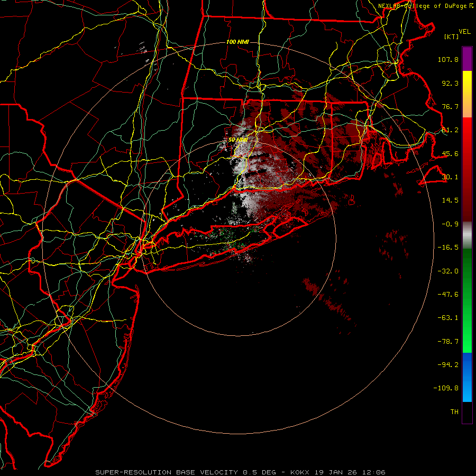
Task: Click the 30.1 value on velocity scale
Action: click(x=450, y=177)
